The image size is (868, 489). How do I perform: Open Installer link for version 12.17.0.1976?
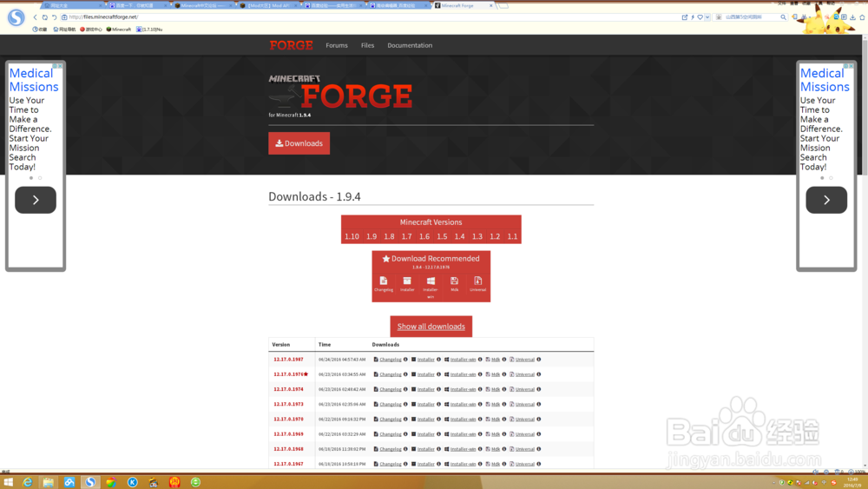(x=425, y=374)
